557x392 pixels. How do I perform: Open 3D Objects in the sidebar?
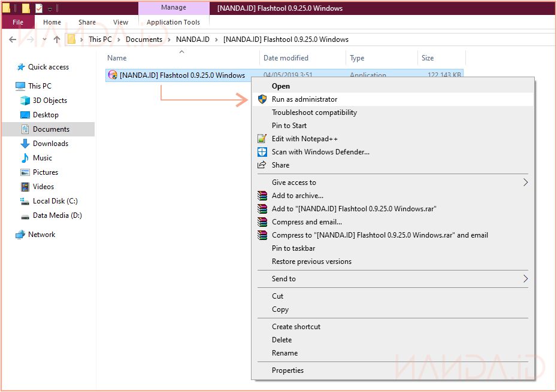click(50, 101)
